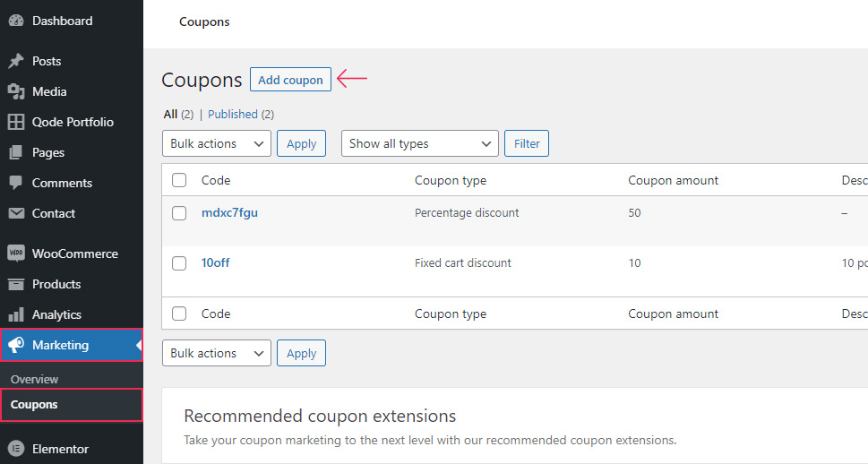Open Media via its sidebar icon

pyautogui.click(x=15, y=91)
